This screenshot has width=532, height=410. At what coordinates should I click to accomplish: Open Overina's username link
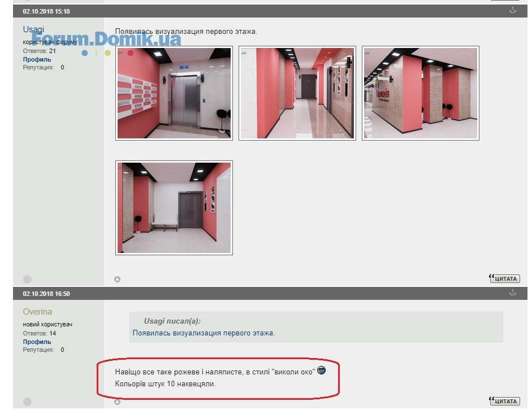(x=37, y=312)
